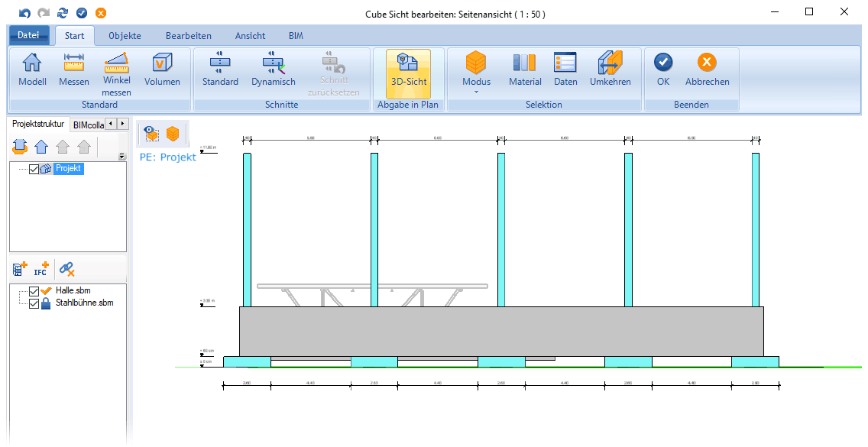Click the lock icon beside Stahlbühne.sbm

coord(46,303)
